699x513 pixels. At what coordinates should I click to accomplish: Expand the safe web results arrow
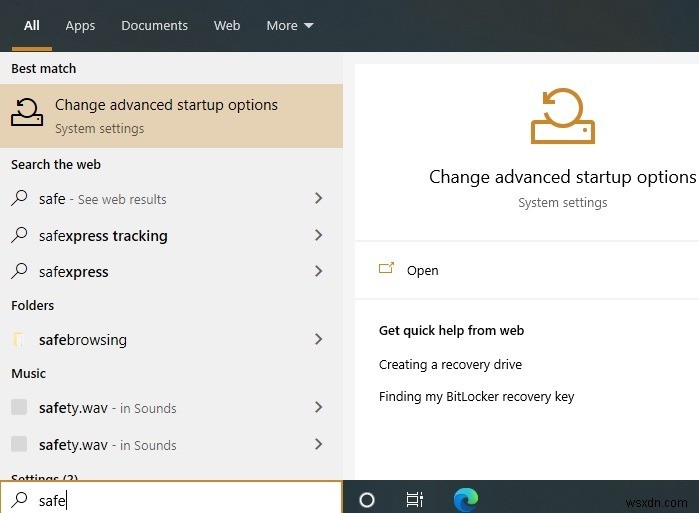pyautogui.click(x=319, y=199)
